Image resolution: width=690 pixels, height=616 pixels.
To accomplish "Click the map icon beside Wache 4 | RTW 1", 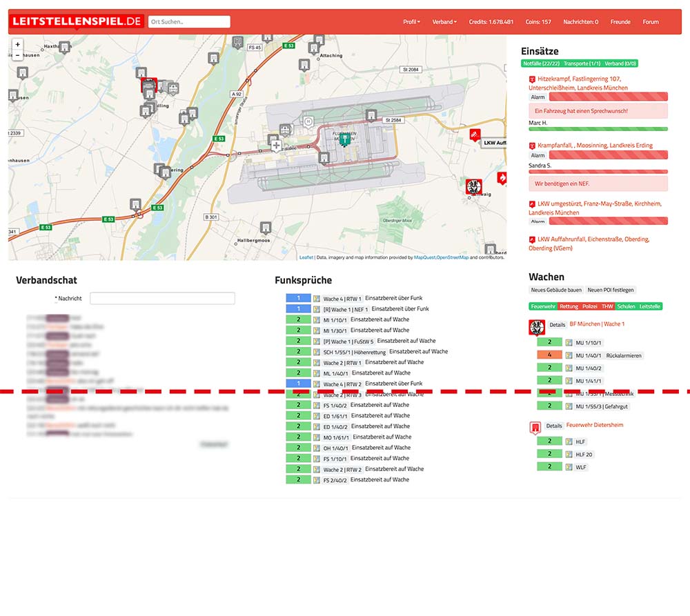I will point(317,298).
